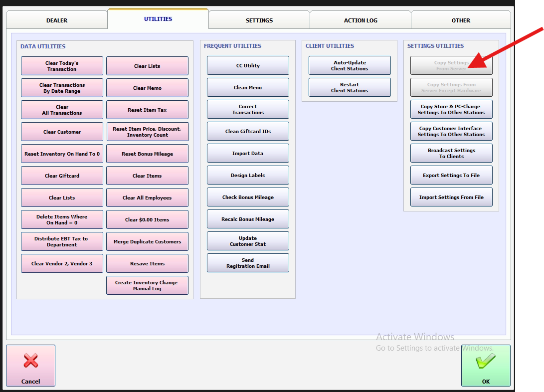
Task: Open the SETTINGS tab
Action: coord(259,20)
